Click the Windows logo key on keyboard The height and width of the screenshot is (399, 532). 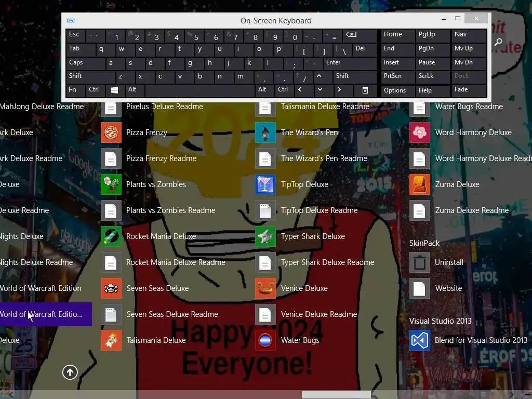(x=115, y=90)
